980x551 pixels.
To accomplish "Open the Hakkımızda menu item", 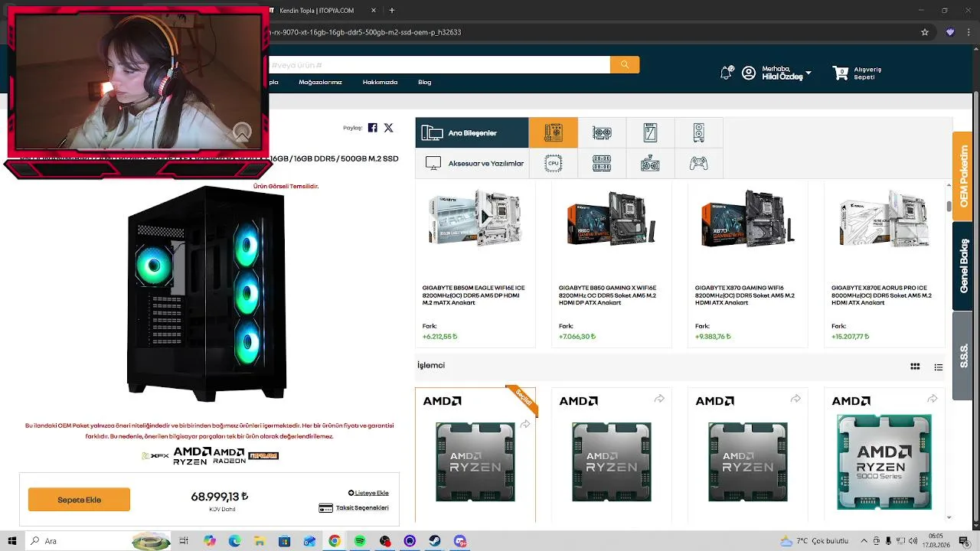I will [x=380, y=82].
